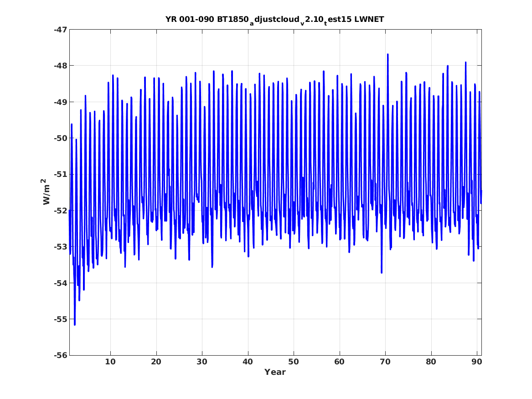
Task: Click y-axis tick label -54
Action: [60, 283]
